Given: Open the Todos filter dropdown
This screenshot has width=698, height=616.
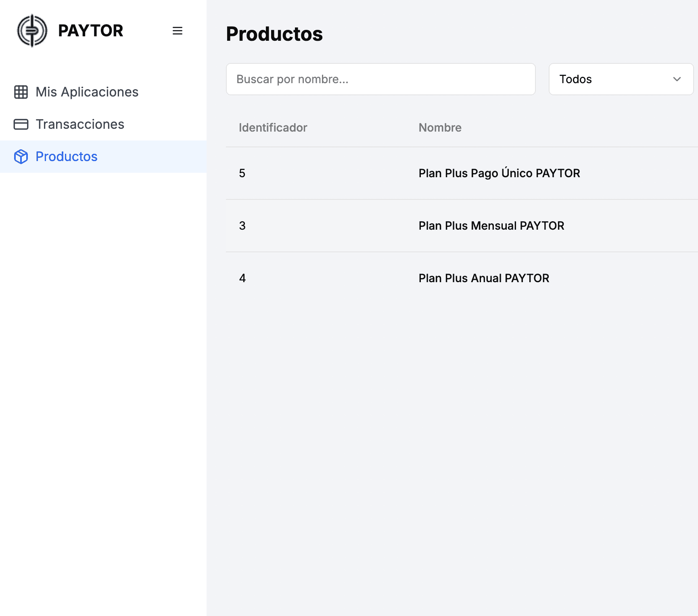Looking at the screenshot, I should [x=621, y=79].
